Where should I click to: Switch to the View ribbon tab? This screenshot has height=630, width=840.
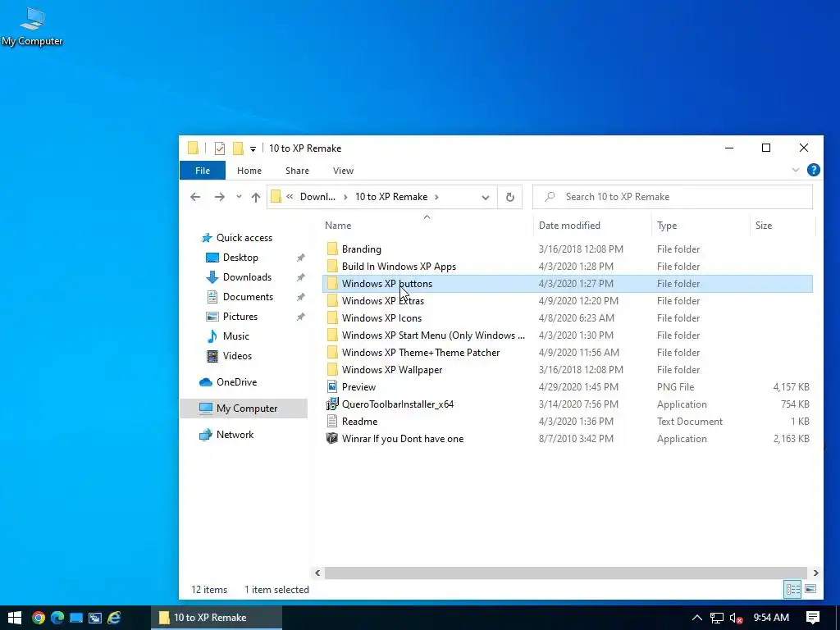[x=343, y=171]
